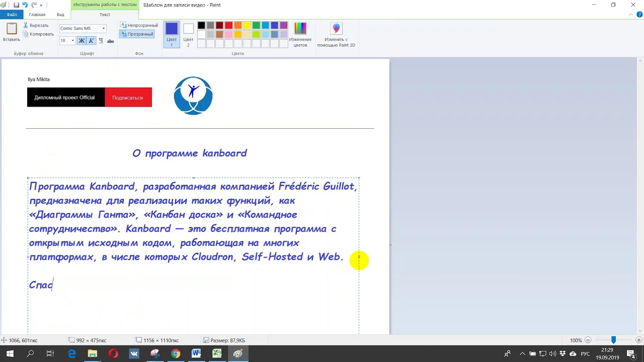
Task: Switch to Excel on the taskbar
Action: (x=217, y=354)
